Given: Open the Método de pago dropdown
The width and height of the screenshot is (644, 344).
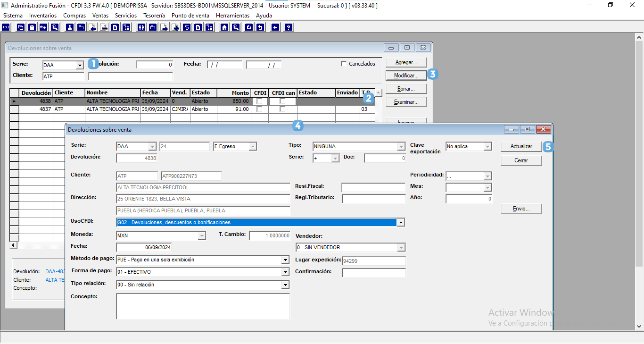Looking at the screenshot, I should (285, 260).
